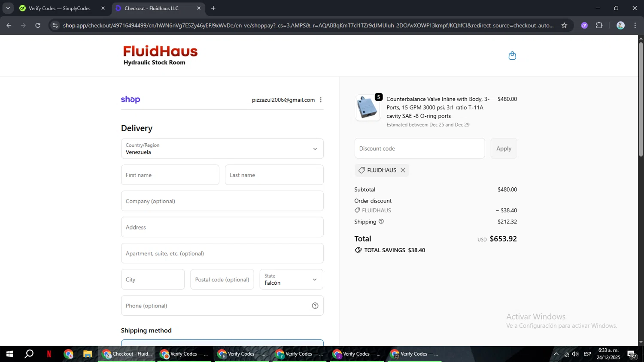Open Windows taskbar search
The image size is (644, 362).
29,354
